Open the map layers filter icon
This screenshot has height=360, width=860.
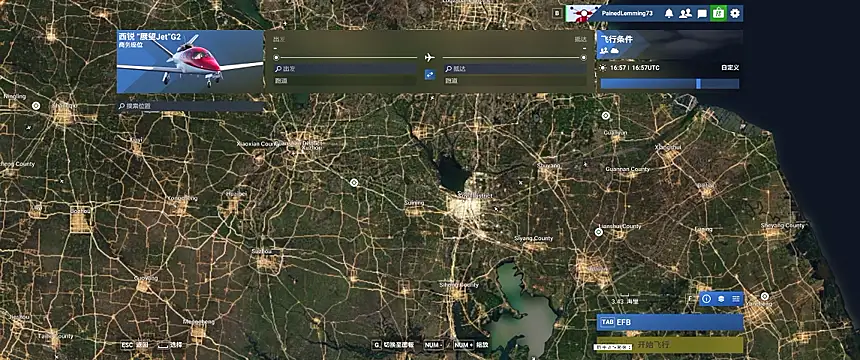pyautogui.click(x=721, y=299)
